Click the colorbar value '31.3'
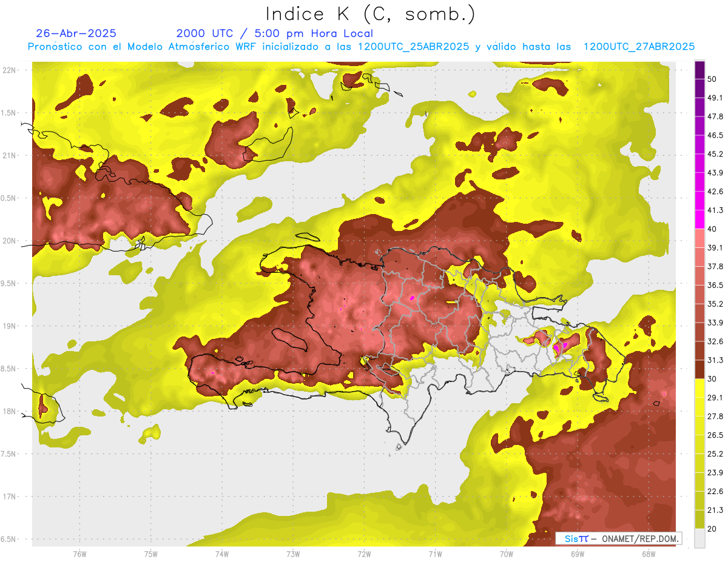This screenshot has width=728, height=562. tap(715, 360)
